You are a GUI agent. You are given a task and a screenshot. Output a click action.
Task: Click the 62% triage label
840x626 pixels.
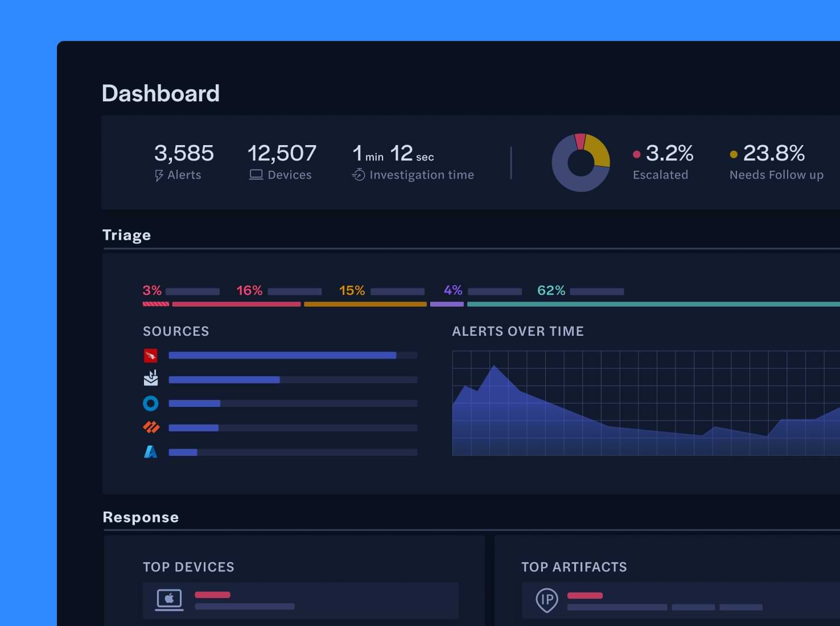tap(551, 290)
